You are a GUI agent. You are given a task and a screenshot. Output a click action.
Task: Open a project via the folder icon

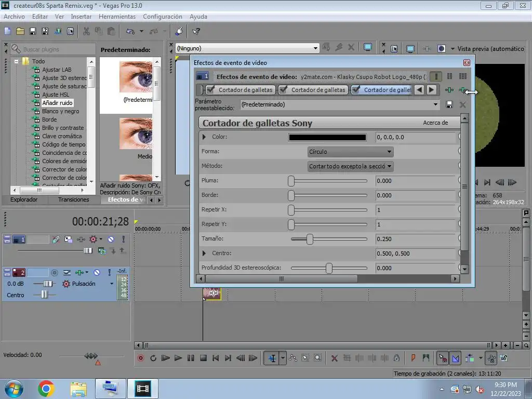[x=20, y=31]
